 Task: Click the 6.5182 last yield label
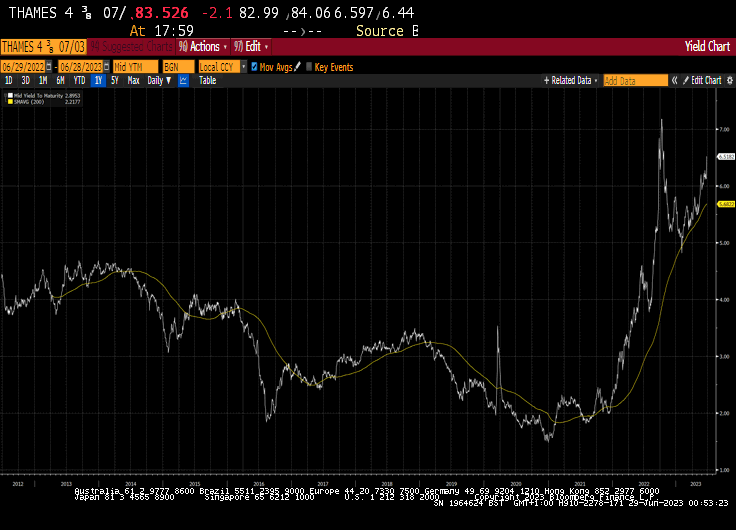pos(726,157)
